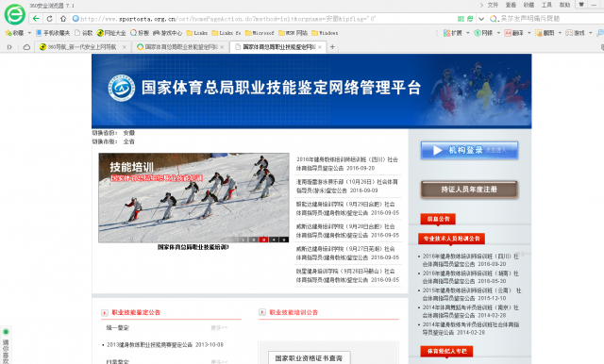Expand the 翻译 translate dropdown arrow
The image size is (604, 364).
[528, 33]
